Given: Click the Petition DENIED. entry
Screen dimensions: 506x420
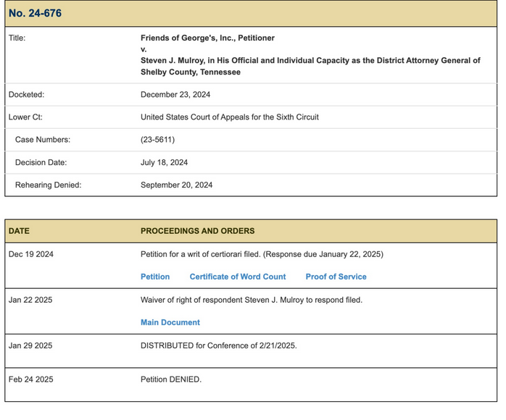Looking at the screenshot, I should coord(170,379).
